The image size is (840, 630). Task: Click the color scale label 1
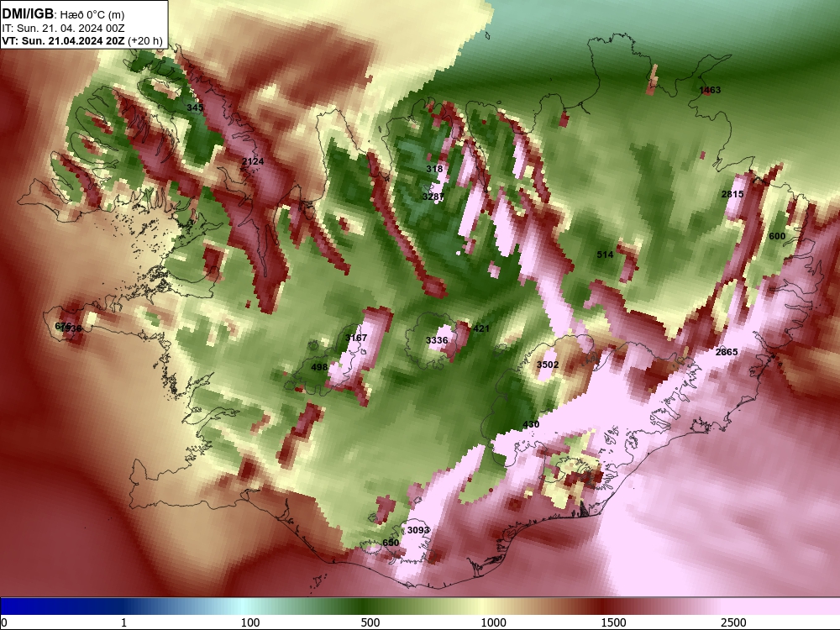(x=123, y=622)
